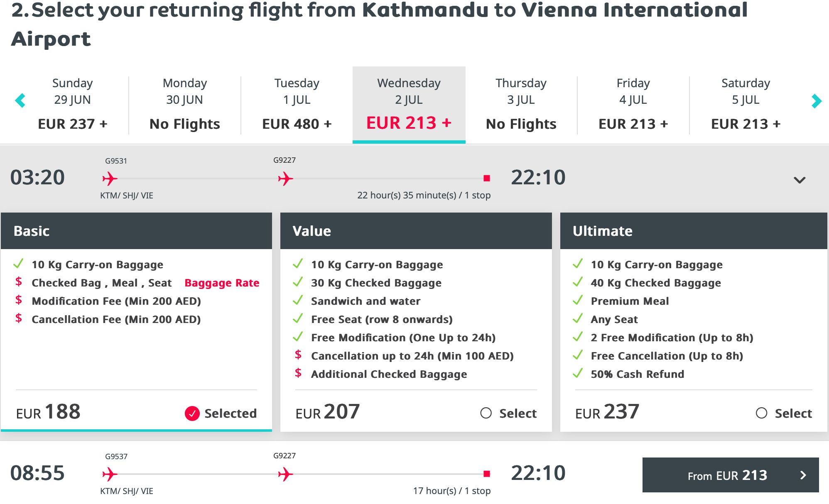829x504 pixels.
Task: Click the G9227 plane icon on 03:20 flight
Action: pyautogui.click(x=285, y=179)
